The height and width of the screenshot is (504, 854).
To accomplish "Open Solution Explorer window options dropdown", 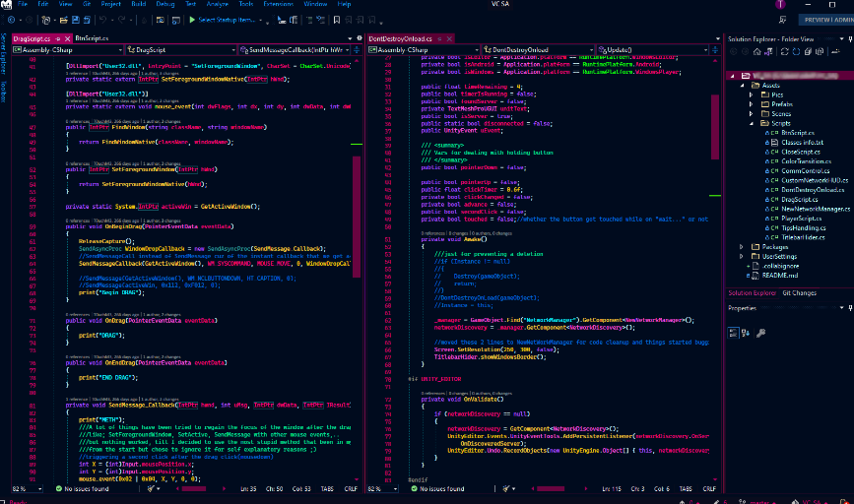I will point(841,38).
